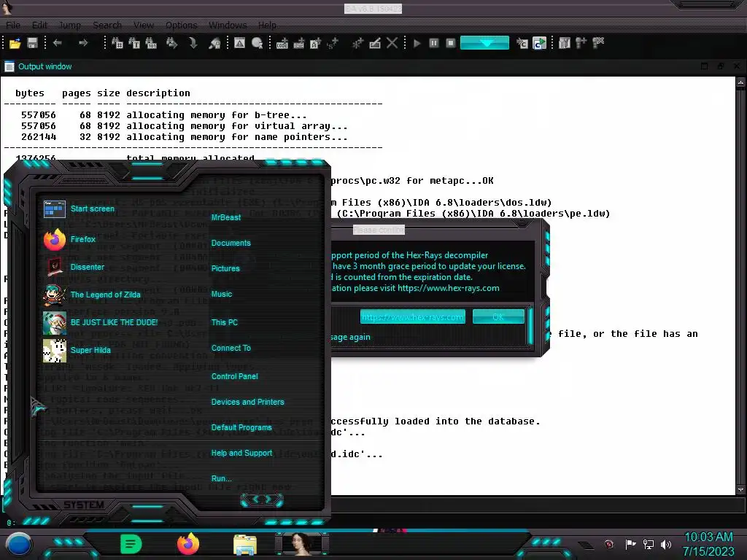
Task: Launch Super Hilda from start menu
Action: point(77,350)
